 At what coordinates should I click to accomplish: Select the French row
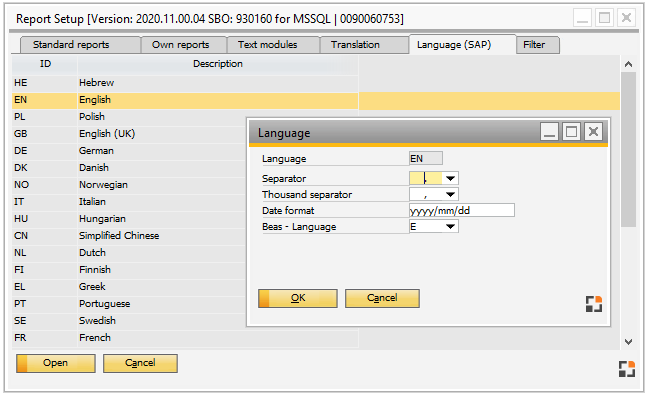(x=185, y=338)
